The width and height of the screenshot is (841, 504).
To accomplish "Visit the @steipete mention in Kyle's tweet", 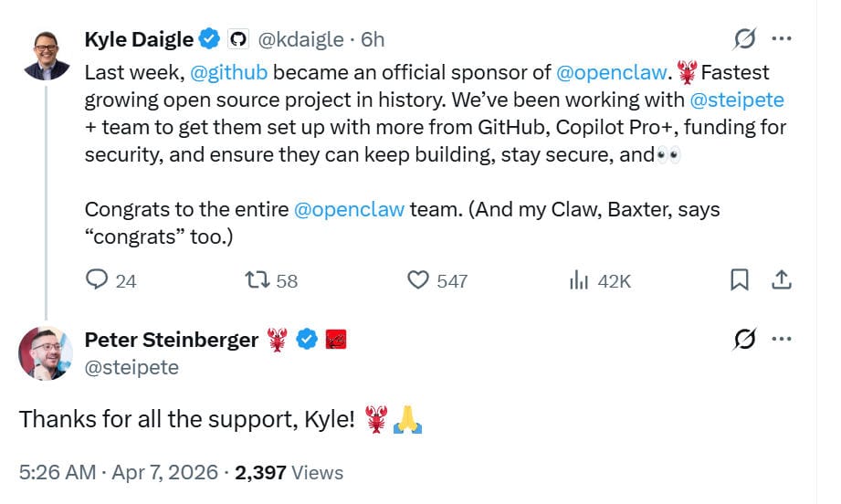I will click(x=737, y=100).
